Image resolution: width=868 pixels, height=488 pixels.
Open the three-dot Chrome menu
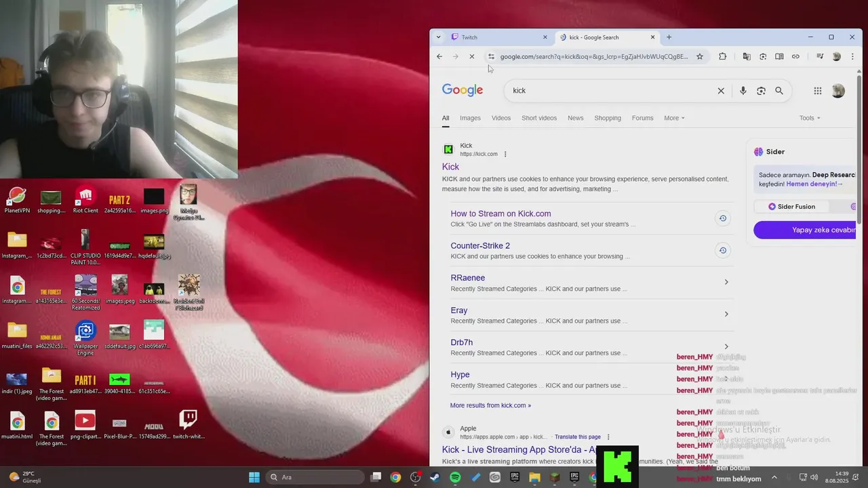point(852,56)
